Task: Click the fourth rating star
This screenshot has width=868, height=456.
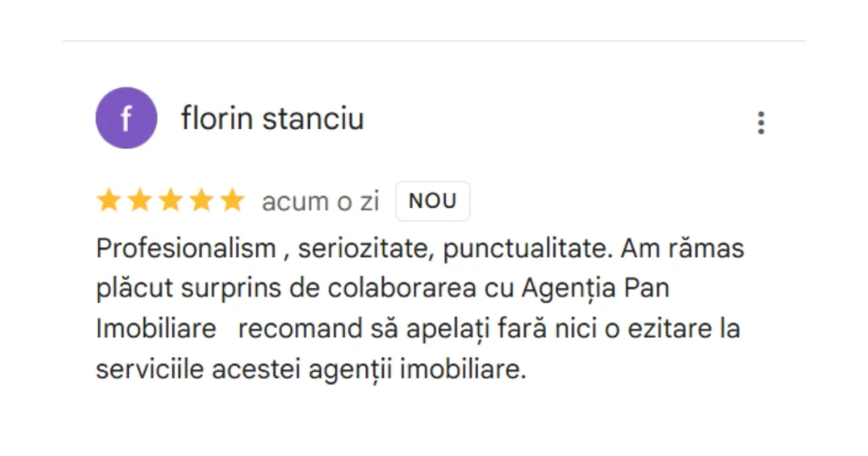Action: coord(200,201)
